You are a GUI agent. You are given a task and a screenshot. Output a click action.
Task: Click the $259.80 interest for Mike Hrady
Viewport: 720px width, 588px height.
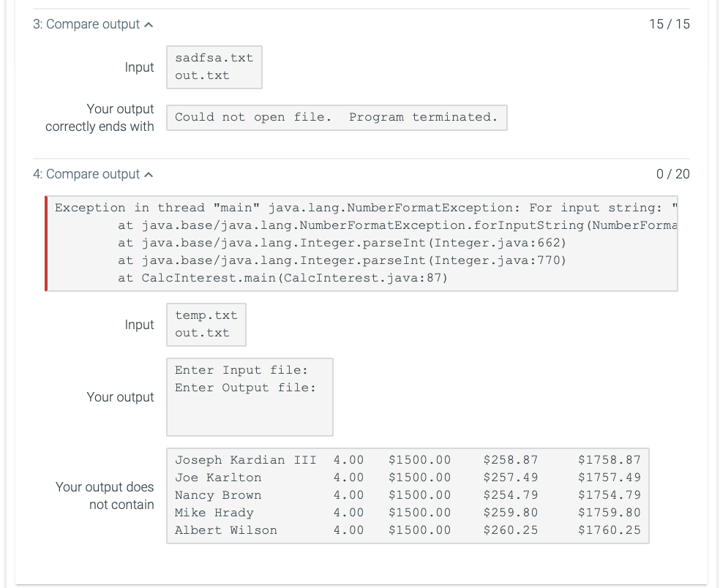click(511, 512)
